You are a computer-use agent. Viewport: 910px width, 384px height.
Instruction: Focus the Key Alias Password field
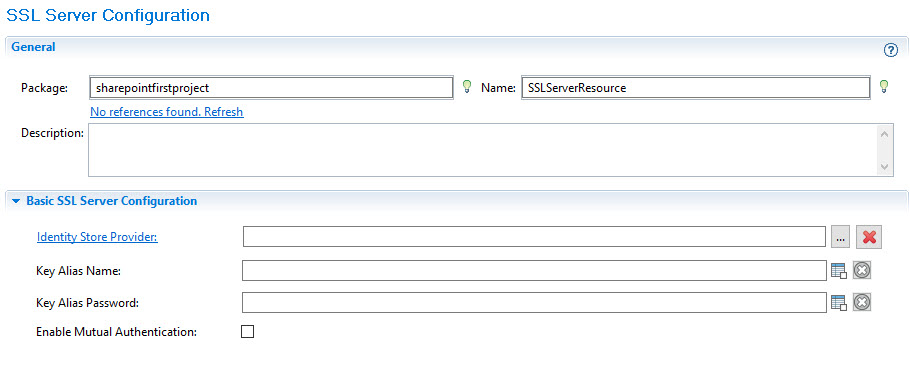pos(535,302)
